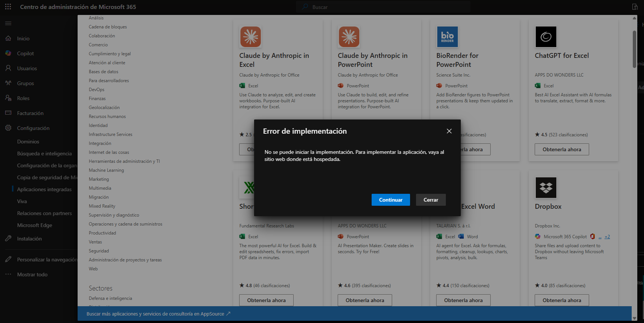Select the Defensa e inteligencia sector
The width and height of the screenshot is (644, 323).
[110, 298]
